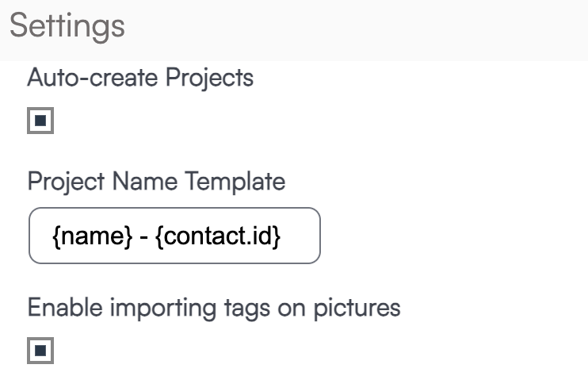
Task: Toggle Enable importing tags on pictures checkbox
Action: click(x=40, y=349)
